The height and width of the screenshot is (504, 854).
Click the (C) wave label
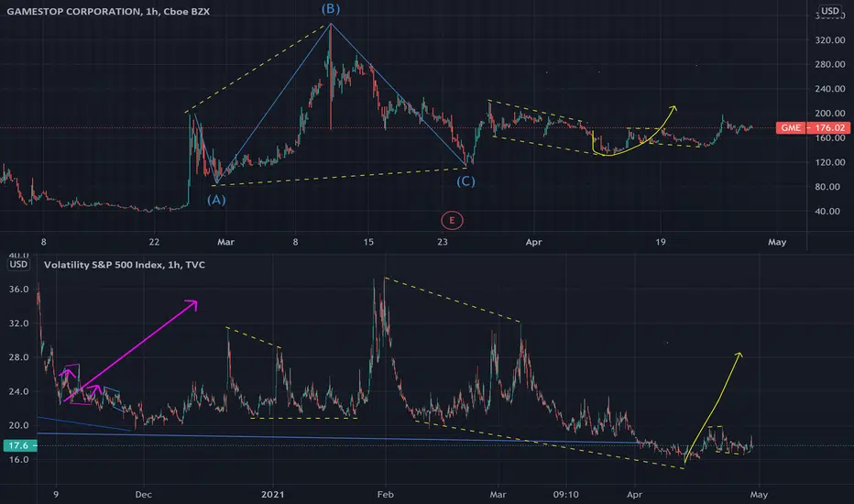coord(465,181)
